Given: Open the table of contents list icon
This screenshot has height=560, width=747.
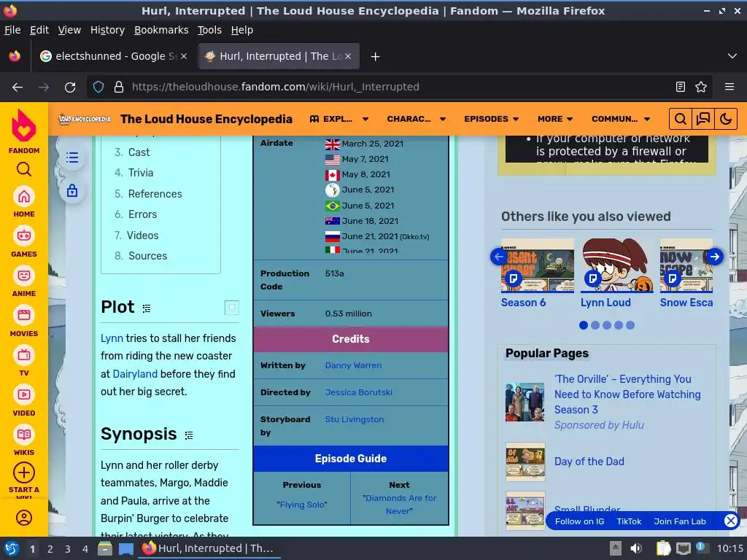Looking at the screenshot, I should tap(72, 157).
